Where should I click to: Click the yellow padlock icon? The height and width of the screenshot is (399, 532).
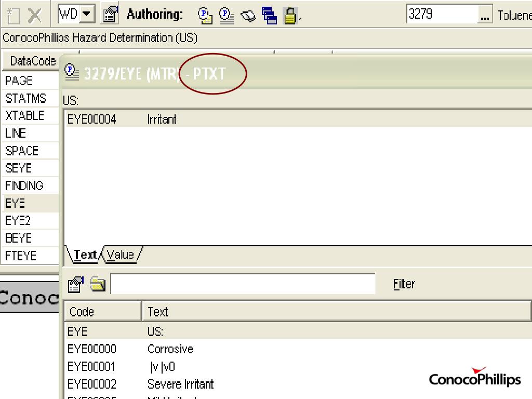pyautogui.click(x=290, y=16)
